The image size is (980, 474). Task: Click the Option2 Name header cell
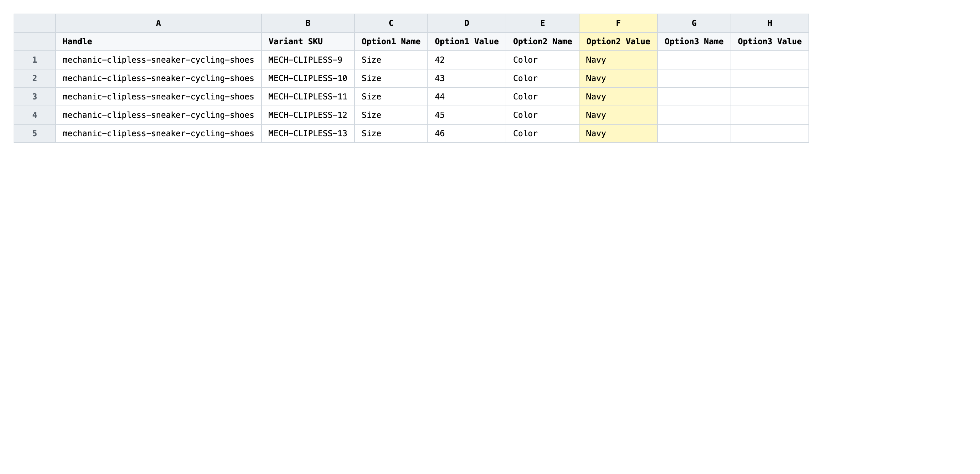[542, 42]
